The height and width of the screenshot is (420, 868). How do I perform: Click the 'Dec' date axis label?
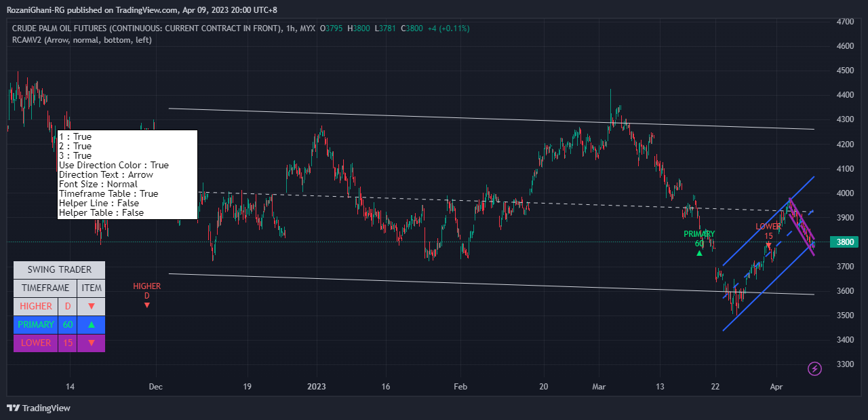click(155, 387)
